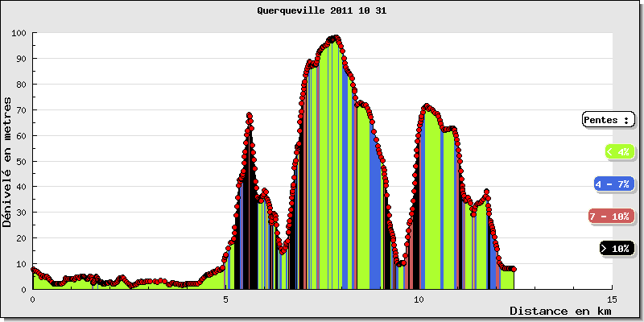Select the black > 10% slope swatch
The width and height of the screenshot is (644, 322).
(617, 249)
